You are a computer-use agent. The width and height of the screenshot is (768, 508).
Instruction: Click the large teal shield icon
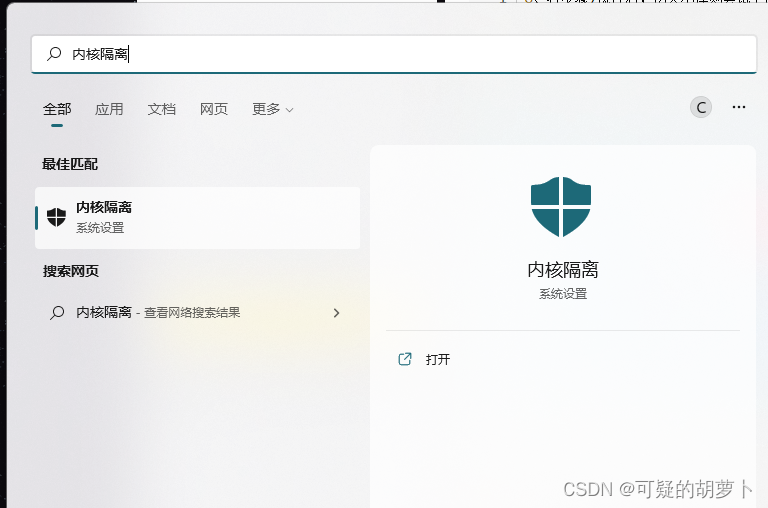561,207
